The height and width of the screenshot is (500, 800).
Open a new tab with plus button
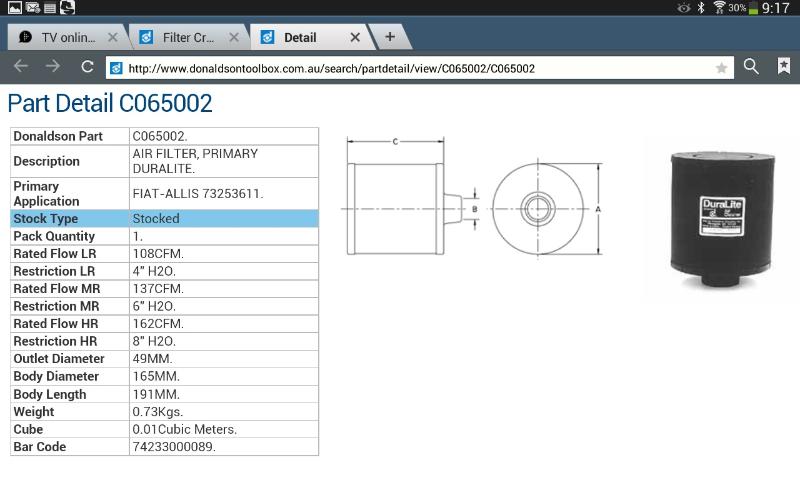pos(390,37)
